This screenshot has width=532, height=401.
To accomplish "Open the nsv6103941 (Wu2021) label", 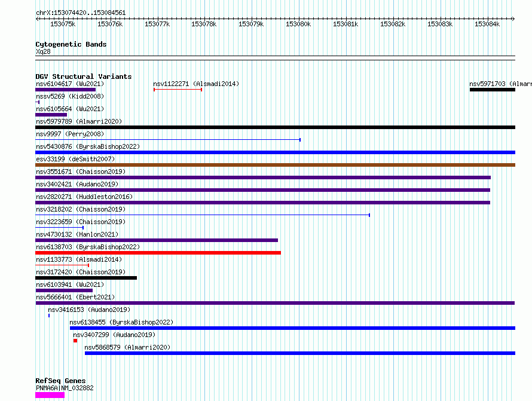I will click(x=70, y=284).
